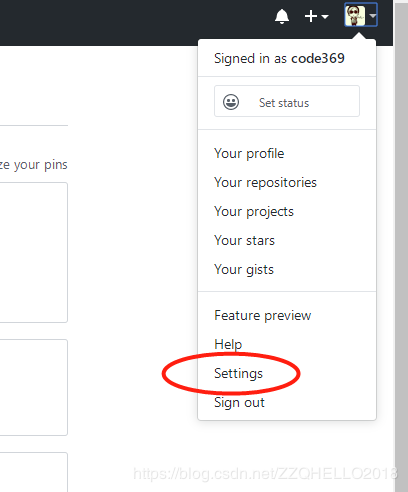Click the page vertical scrollbar
This screenshot has width=408, height=492.
(x=401, y=246)
